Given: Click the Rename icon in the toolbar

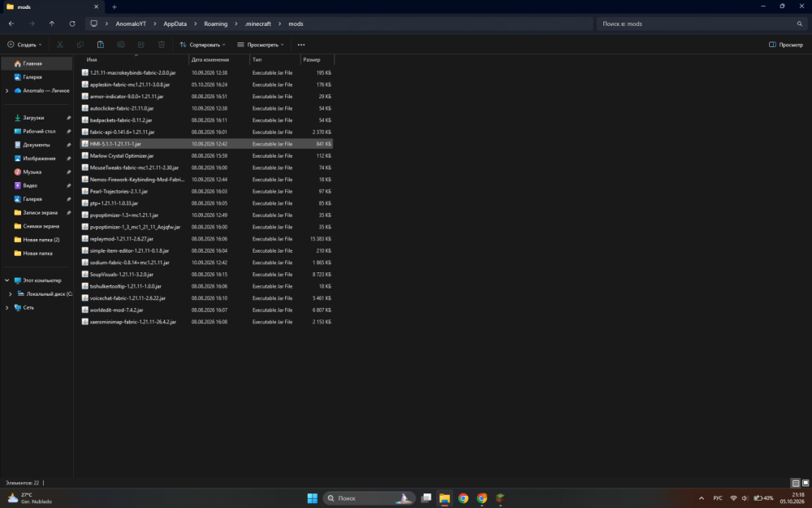Looking at the screenshot, I should 121,45.
